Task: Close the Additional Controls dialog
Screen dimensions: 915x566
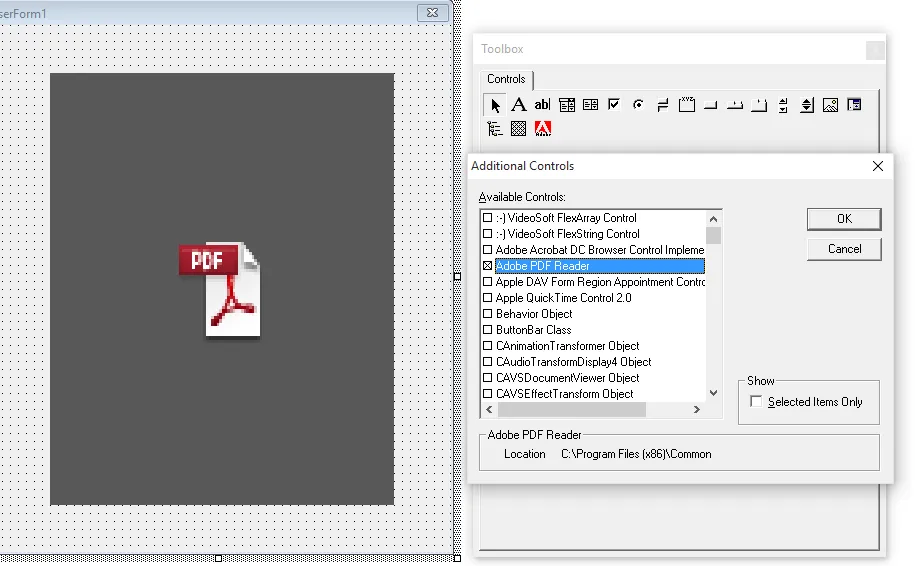Action: tap(878, 166)
